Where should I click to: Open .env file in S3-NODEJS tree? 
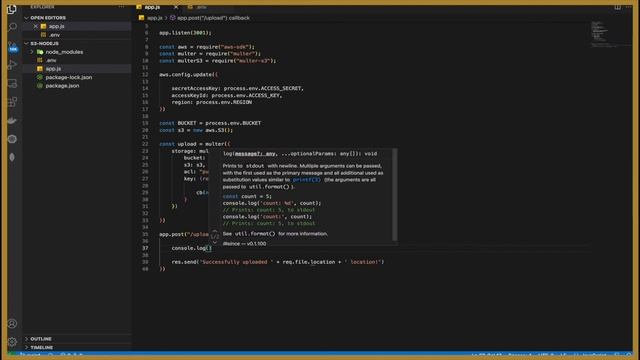coord(51,60)
